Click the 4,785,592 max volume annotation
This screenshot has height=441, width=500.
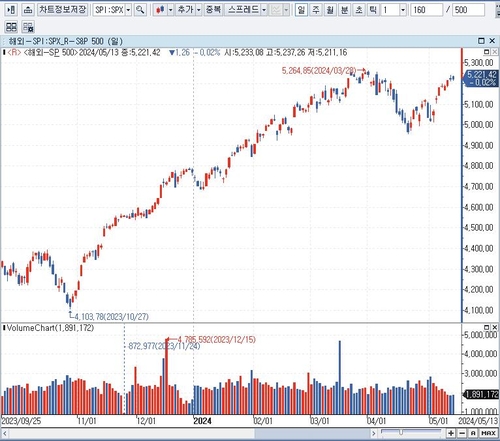click(217, 340)
